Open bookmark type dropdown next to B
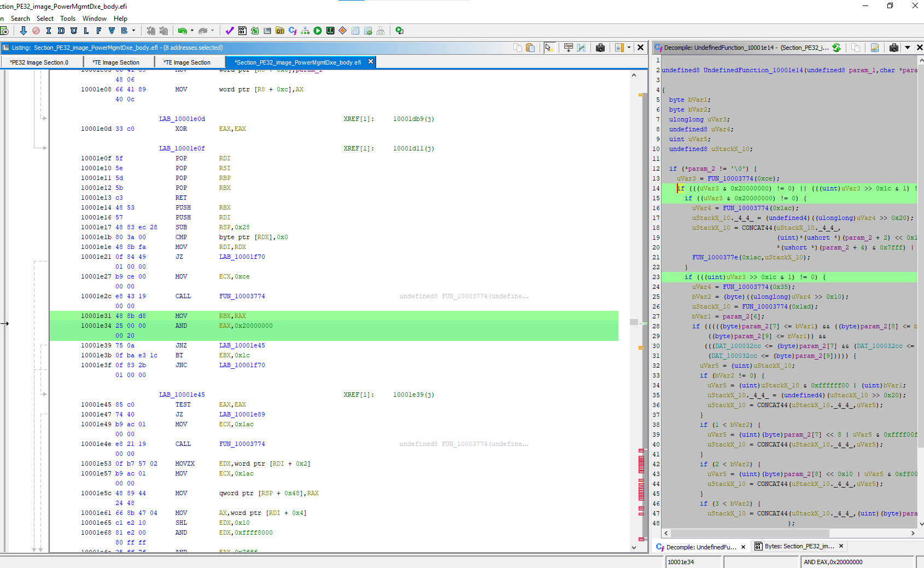This screenshot has height=568, width=924. pos(133,31)
